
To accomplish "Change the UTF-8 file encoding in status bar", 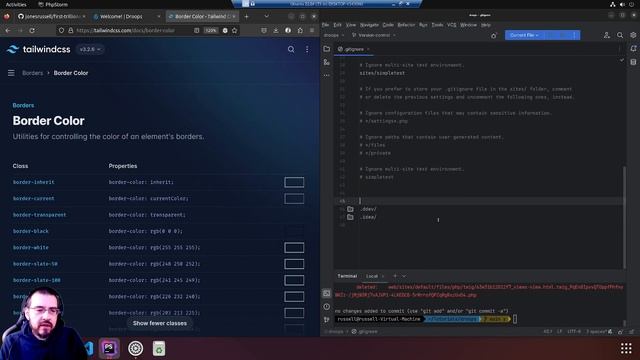I will [574, 331].
